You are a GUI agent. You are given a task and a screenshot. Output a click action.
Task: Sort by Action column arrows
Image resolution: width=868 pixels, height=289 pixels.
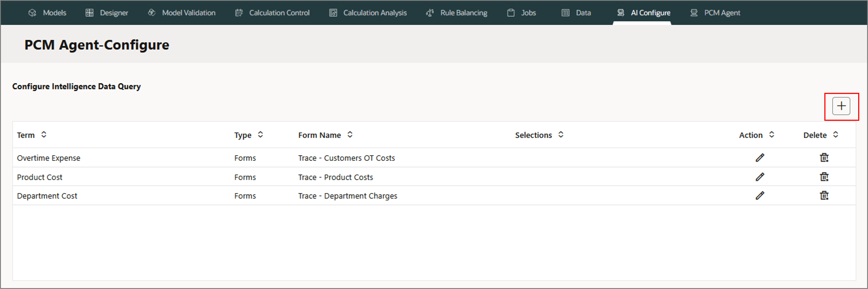click(x=772, y=135)
